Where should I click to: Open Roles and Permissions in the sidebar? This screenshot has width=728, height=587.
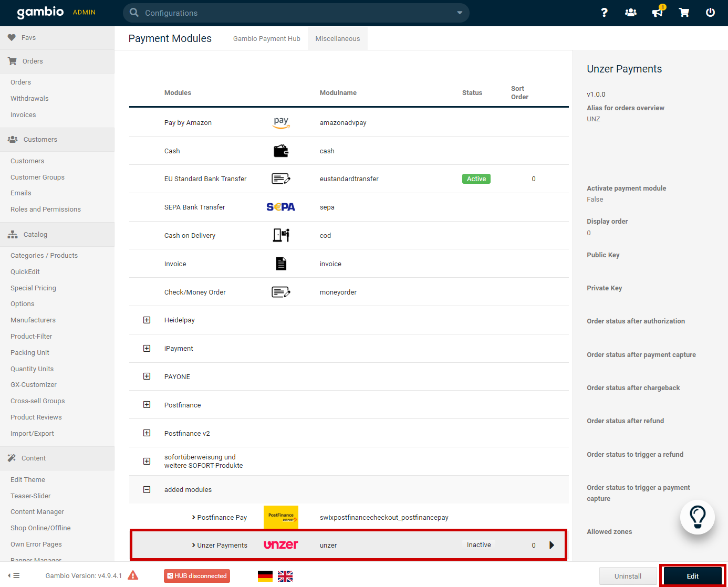point(46,209)
